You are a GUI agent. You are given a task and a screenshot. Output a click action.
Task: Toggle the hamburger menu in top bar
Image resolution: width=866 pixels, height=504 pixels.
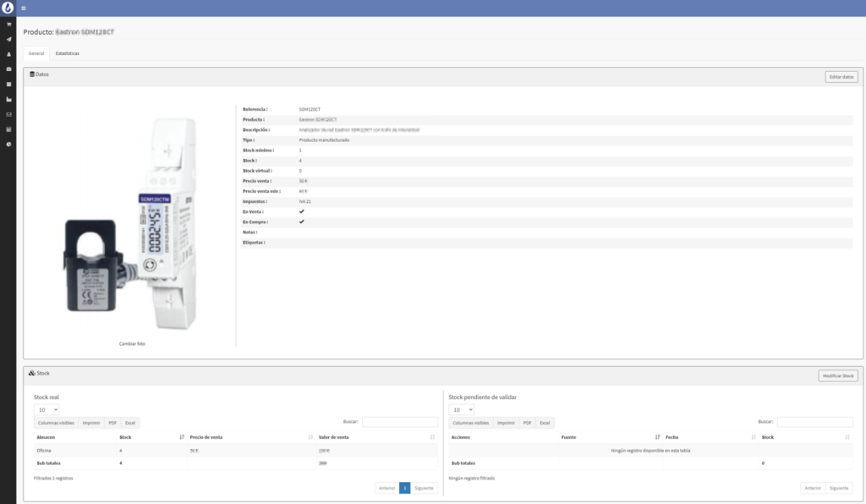point(24,8)
